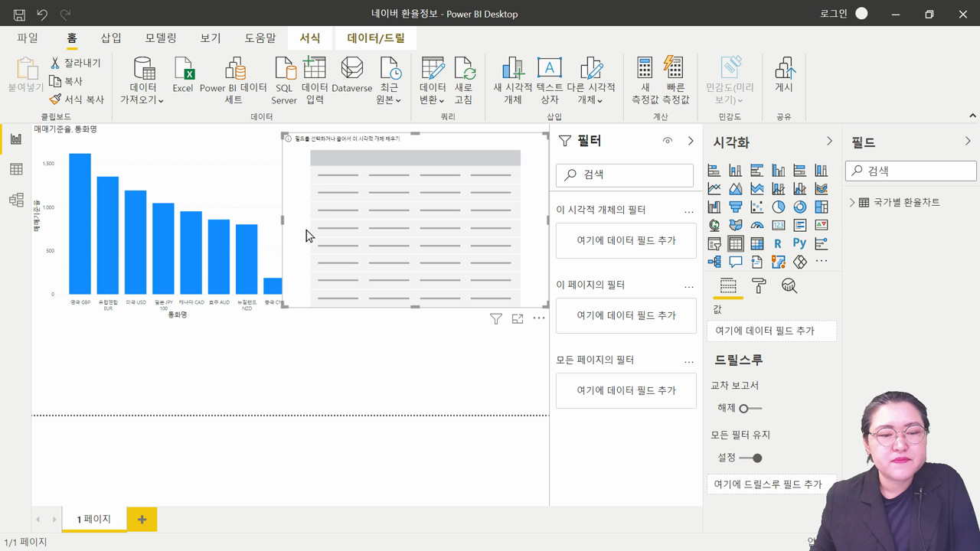This screenshot has height=551, width=980.
Task: Select the pie chart visual
Action: pos(779,207)
